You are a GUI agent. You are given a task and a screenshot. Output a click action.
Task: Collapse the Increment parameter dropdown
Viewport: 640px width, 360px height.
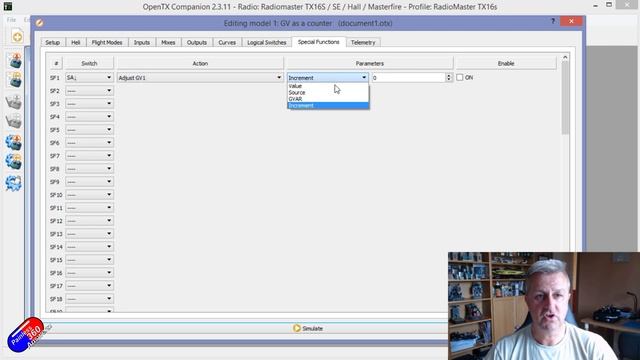pos(328,78)
